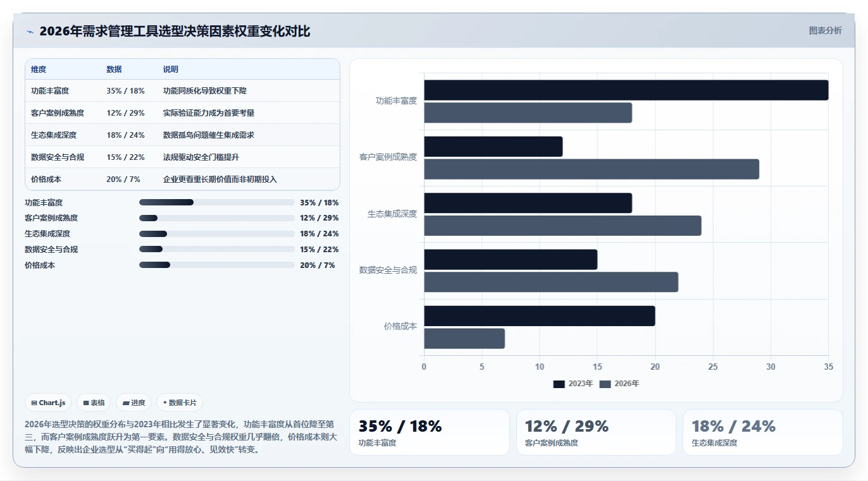Click the 维度 table column header
Image resolution: width=868 pixels, height=481 pixels.
39,69
